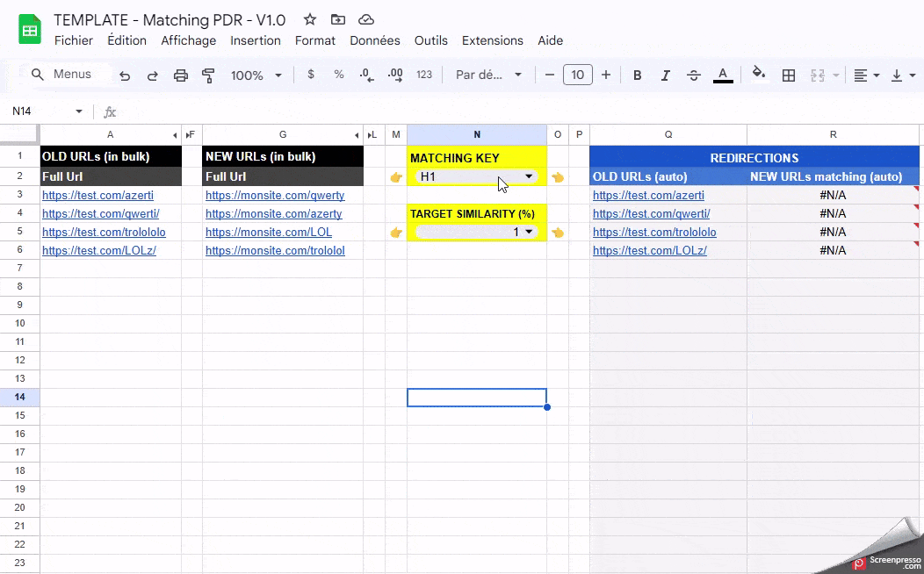
Task: Click the font size input box
Action: [x=577, y=75]
